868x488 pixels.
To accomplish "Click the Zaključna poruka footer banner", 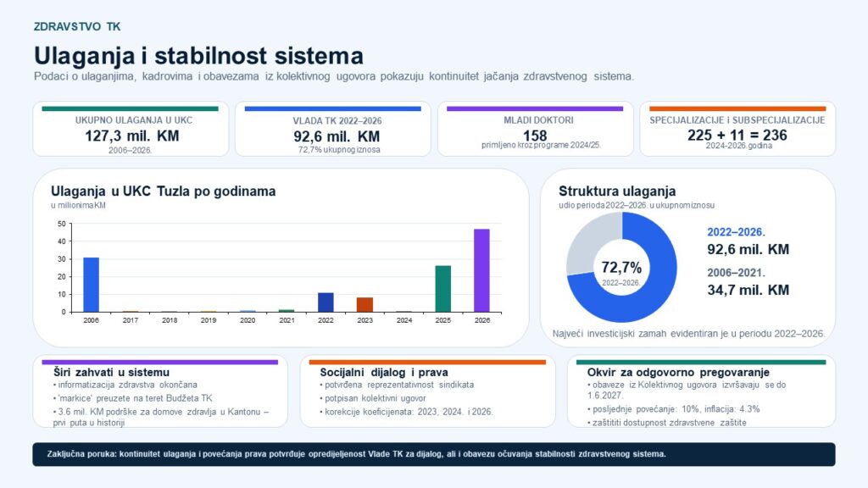I will tap(433, 454).
